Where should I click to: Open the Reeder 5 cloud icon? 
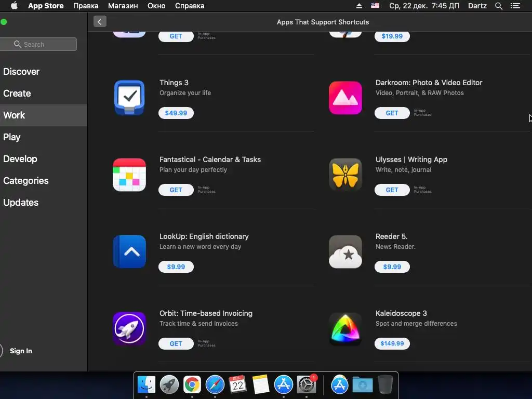pos(345,251)
